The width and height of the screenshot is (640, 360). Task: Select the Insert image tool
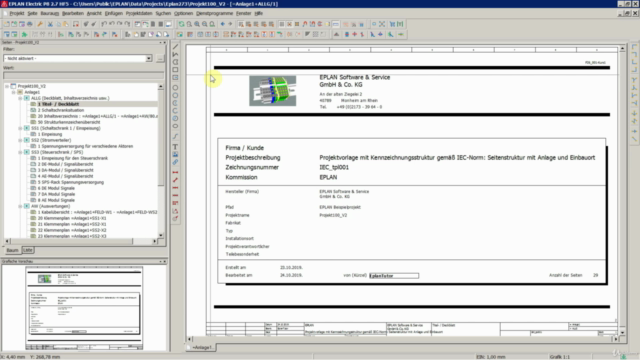tap(176, 154)
